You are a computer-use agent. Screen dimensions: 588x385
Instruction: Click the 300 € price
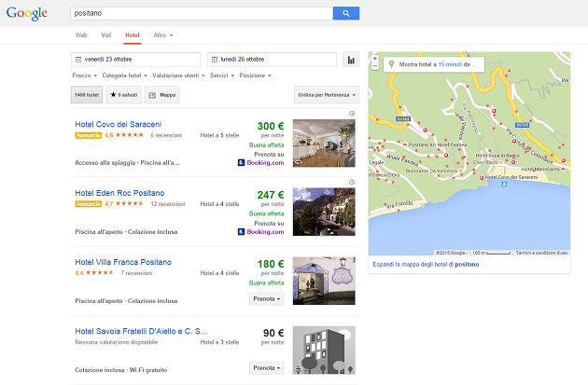click(x=271, y=126)
